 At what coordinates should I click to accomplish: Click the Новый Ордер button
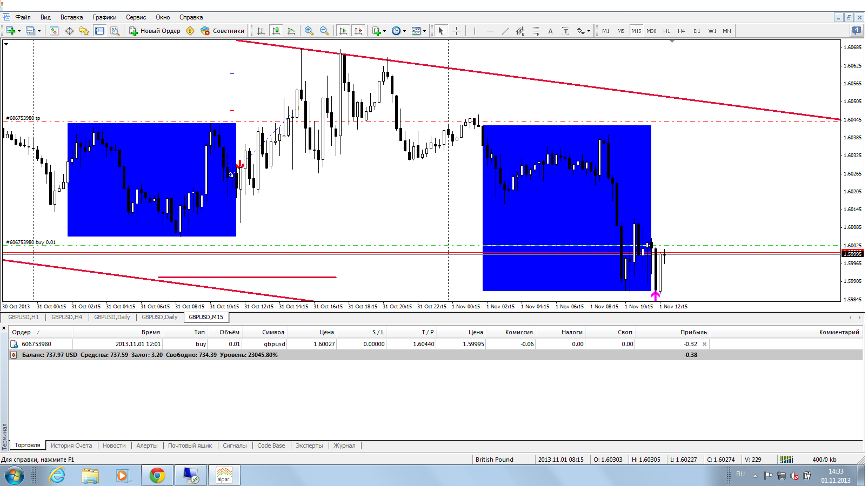pos(155,31)
